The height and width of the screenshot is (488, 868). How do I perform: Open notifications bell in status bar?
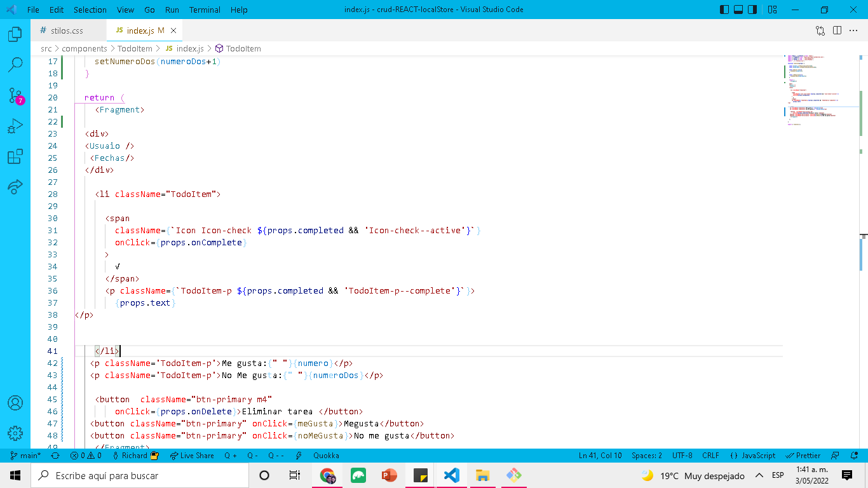point(853,456)
